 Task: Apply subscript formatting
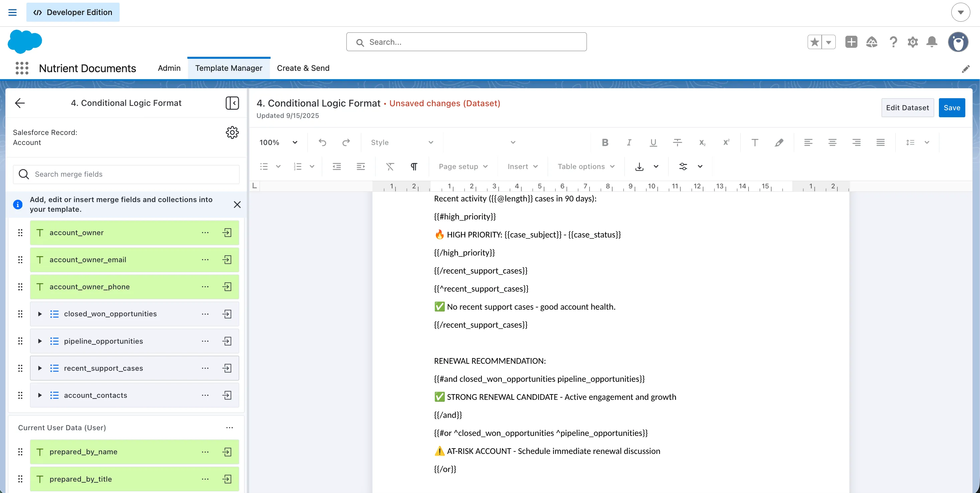tap(702, 142)
